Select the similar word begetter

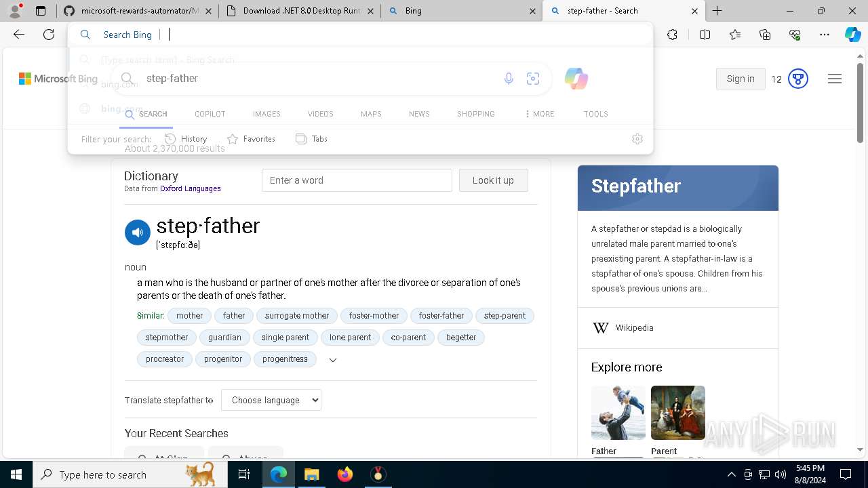[461, 338]
